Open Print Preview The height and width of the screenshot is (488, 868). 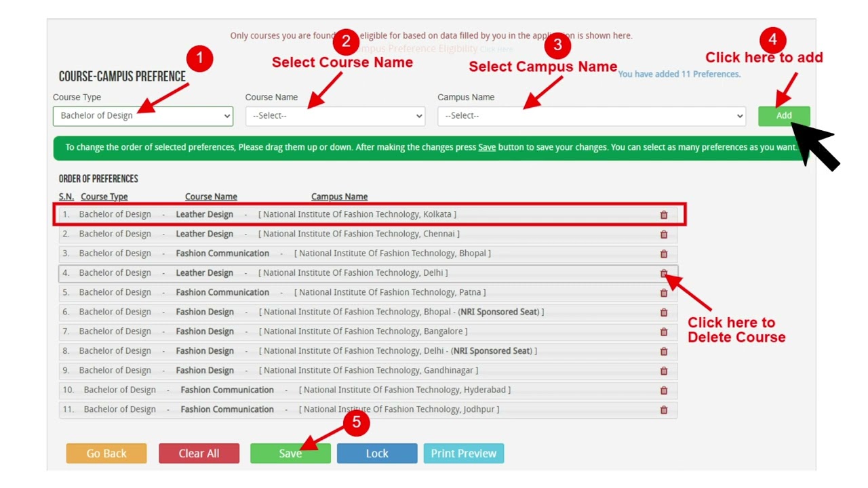pos(464,453)
